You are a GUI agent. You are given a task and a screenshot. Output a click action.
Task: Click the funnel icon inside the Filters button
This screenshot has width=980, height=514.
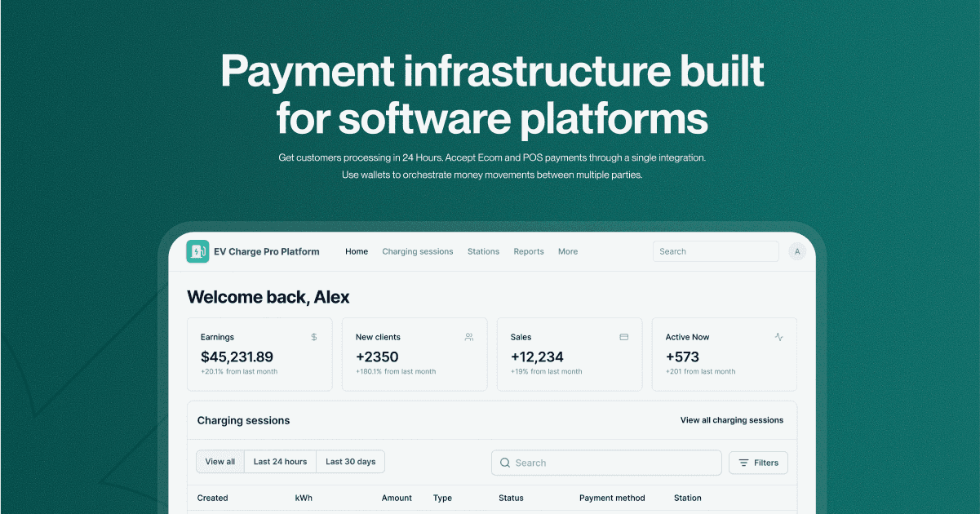click(745, 463)
